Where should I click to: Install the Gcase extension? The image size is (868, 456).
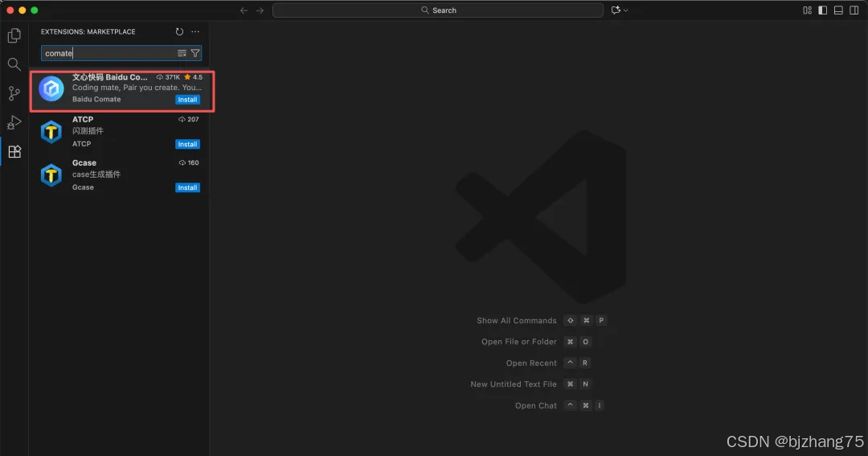(187, 187)
